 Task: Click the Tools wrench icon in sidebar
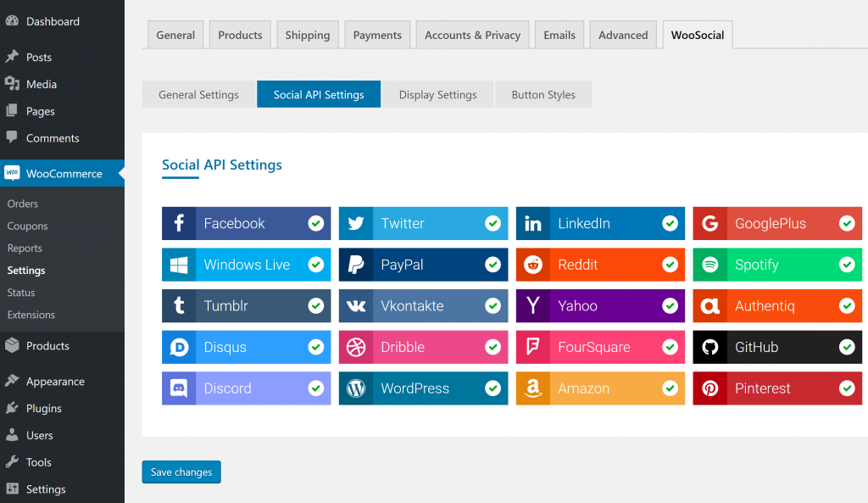coord(12,462)
